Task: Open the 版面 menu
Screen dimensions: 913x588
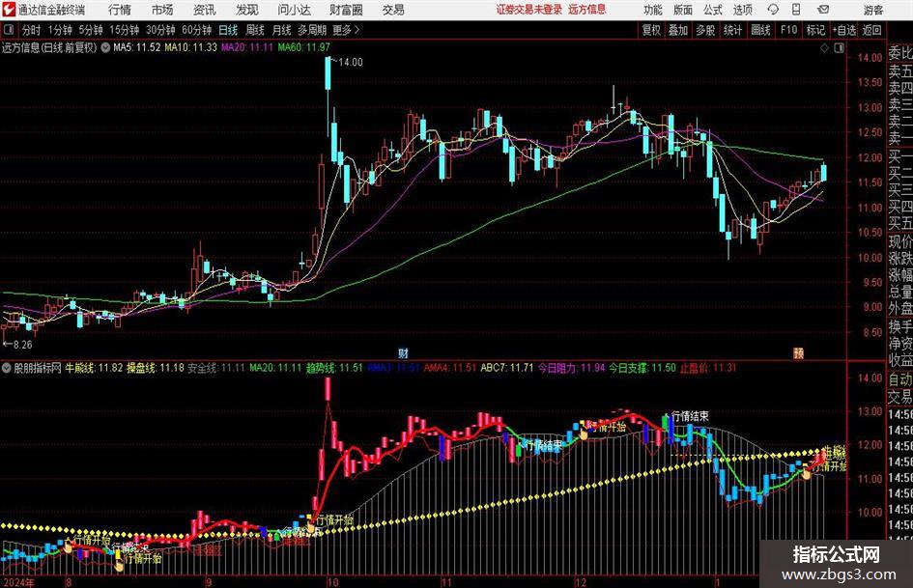Action: (x=682, y=10)
